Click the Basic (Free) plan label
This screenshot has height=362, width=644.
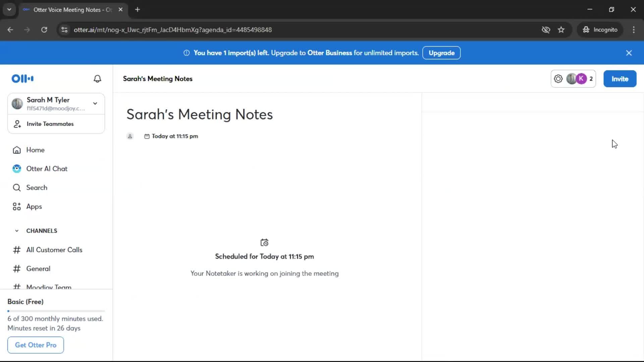[25, 302]
